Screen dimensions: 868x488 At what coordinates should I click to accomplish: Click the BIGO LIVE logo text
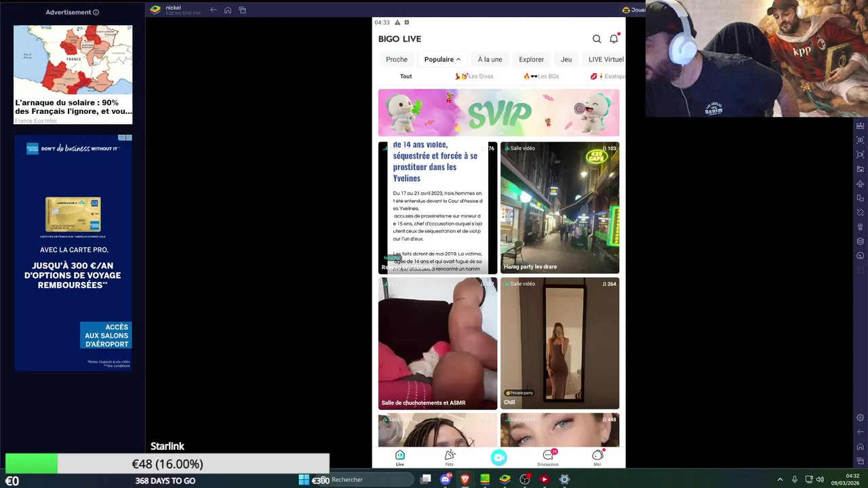[399, 39]
